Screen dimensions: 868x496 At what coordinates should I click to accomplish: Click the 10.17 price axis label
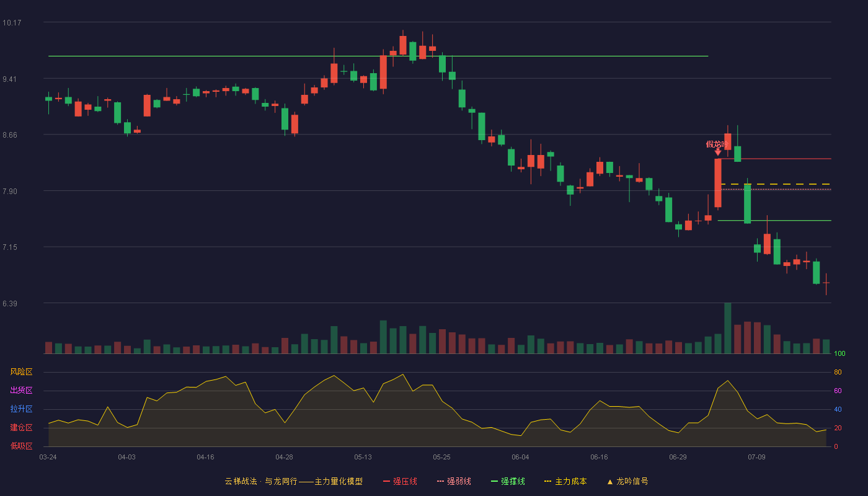pyautogui.click(x=12, y=23)
